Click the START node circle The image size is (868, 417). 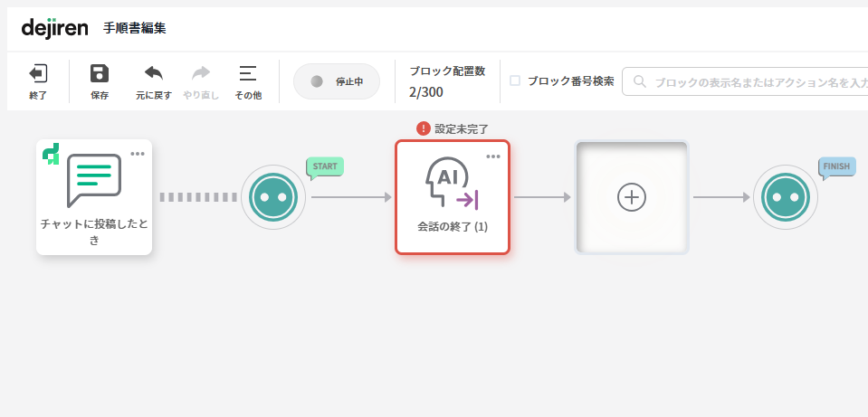coord(273,197)
